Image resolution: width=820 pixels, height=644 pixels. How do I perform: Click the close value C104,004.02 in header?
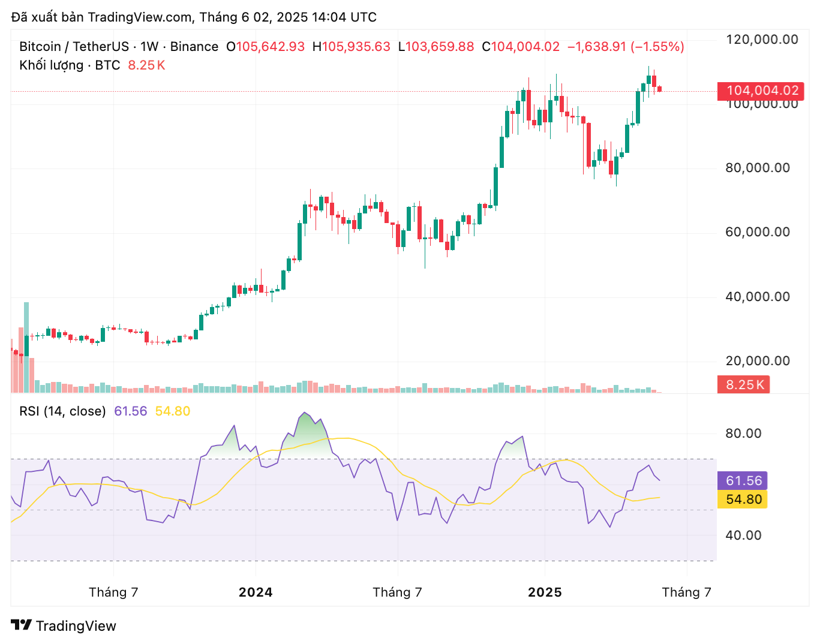click(x=521, y=47)
